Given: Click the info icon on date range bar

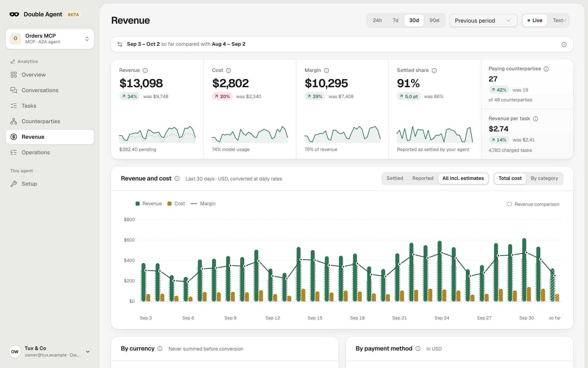Looking at the screenshot, I should tap(564, 44).
